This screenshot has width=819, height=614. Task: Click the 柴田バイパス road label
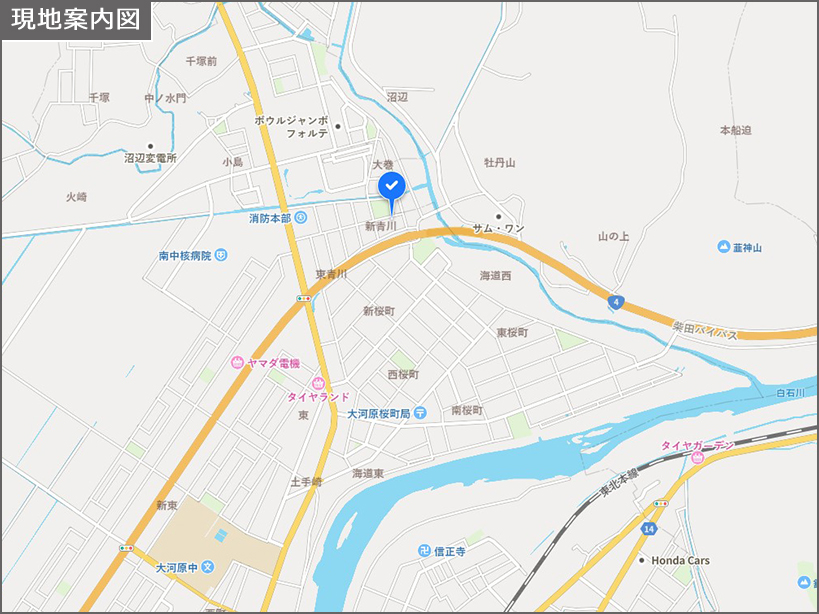(705, 331)
